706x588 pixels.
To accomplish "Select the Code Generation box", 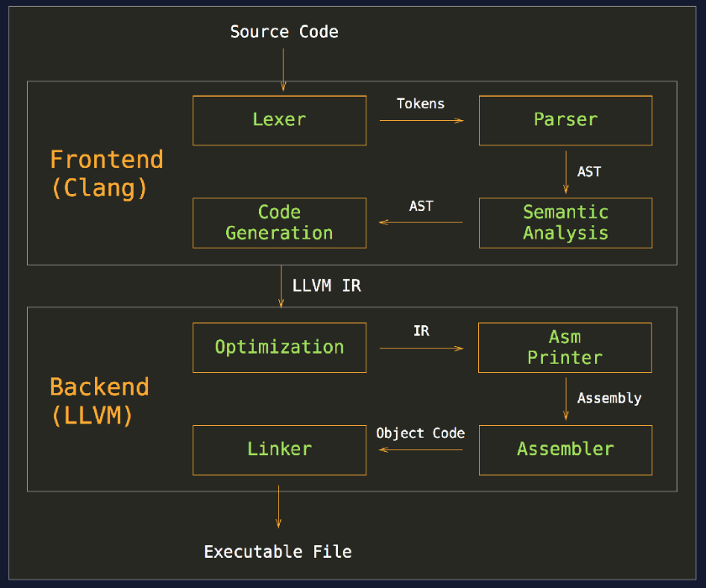I will click(x=279, y=223).
